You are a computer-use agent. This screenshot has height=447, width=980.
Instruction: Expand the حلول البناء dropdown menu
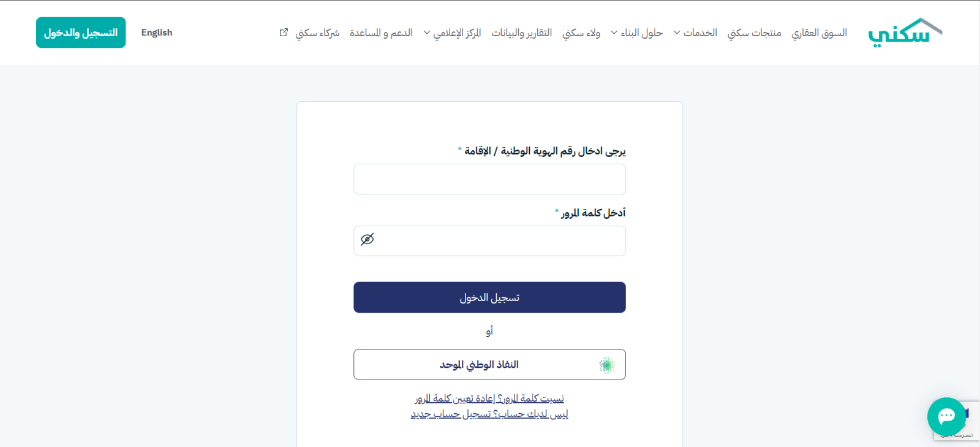coord(636,32)
